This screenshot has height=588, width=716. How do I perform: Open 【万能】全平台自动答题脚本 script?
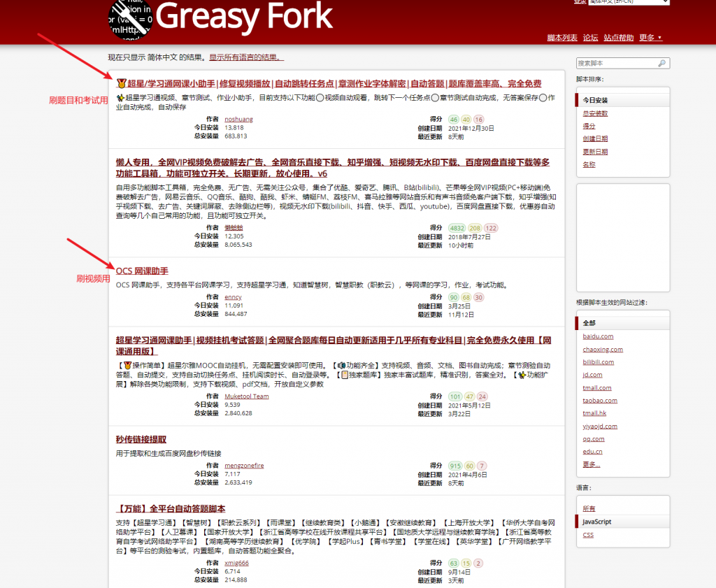coord(171,508)
